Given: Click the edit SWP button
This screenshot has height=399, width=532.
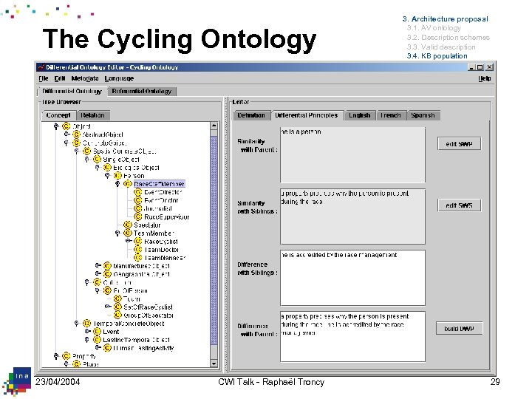Looking at the screenshot, I should coord(459,144).
